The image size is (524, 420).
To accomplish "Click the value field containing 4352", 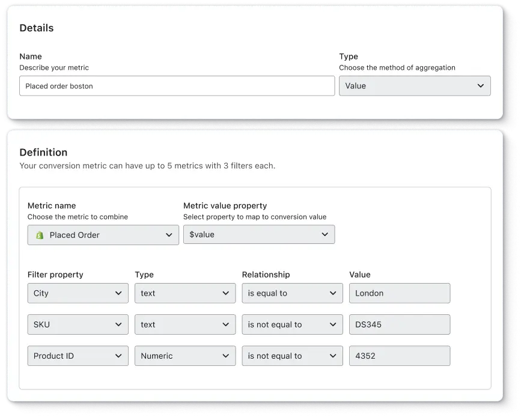I will (x=400, y=356).
